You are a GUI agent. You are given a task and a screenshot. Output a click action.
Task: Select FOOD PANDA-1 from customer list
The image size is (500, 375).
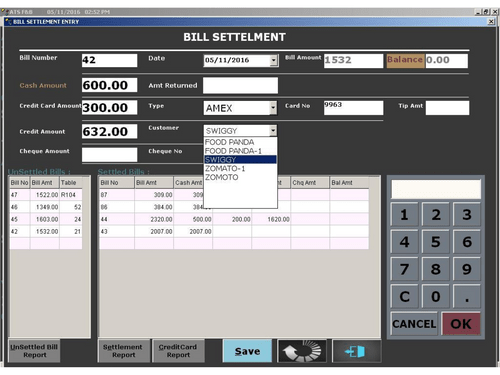click(240, 151)
